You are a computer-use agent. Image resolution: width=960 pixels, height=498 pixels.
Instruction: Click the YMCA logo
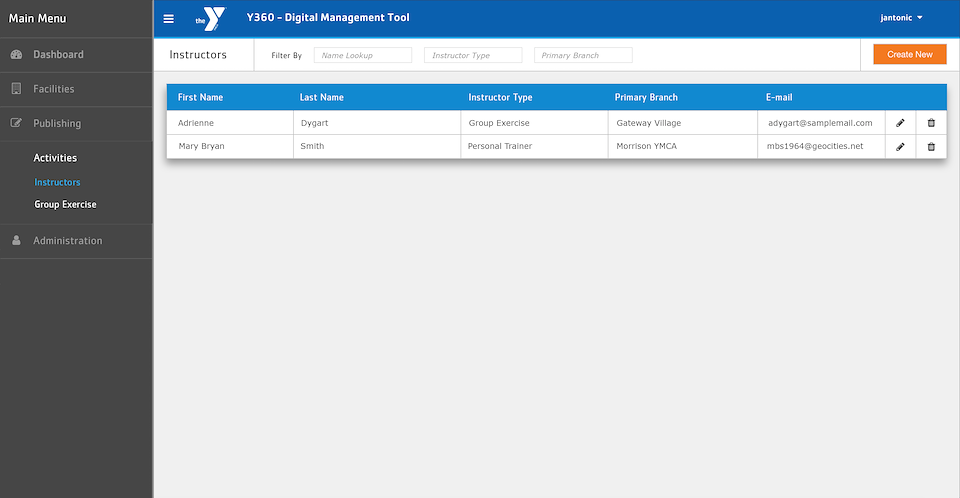pos(211,19)
